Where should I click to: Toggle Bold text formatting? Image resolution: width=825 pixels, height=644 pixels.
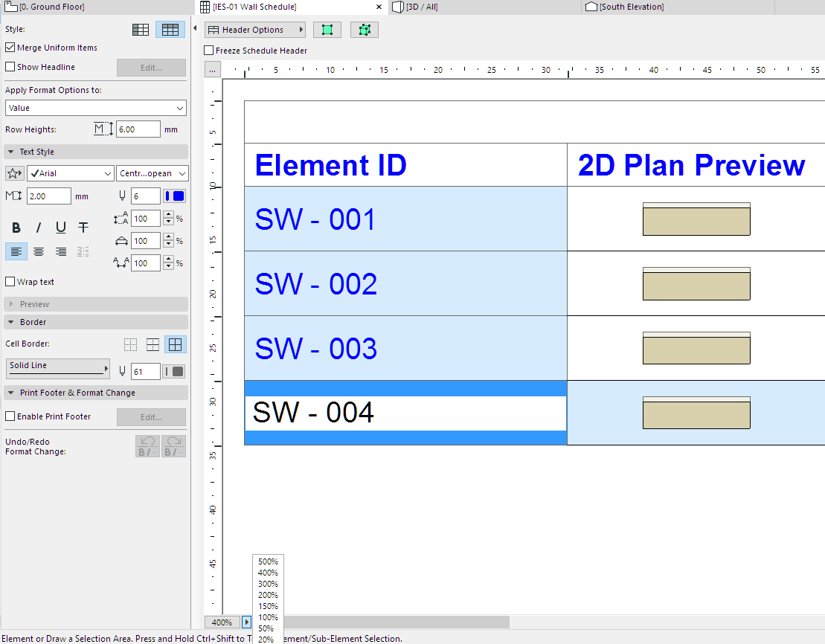click(x=16, y=228)
